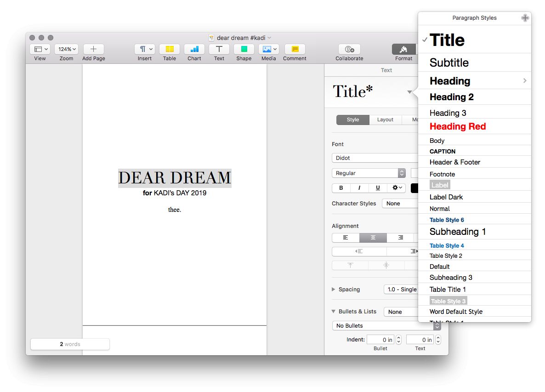Add a Comment using toolbar icon

click(x=295, y=49)
